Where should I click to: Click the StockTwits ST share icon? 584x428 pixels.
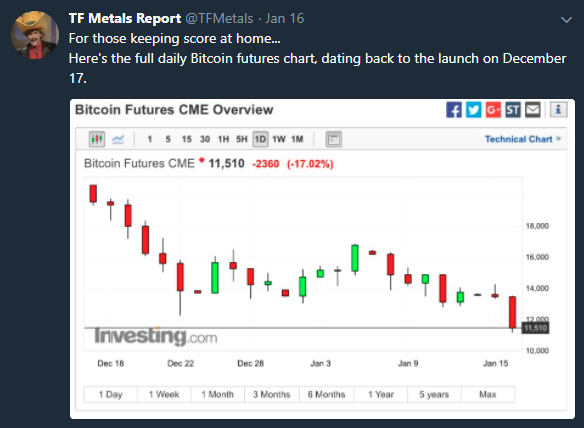(513, 110)
